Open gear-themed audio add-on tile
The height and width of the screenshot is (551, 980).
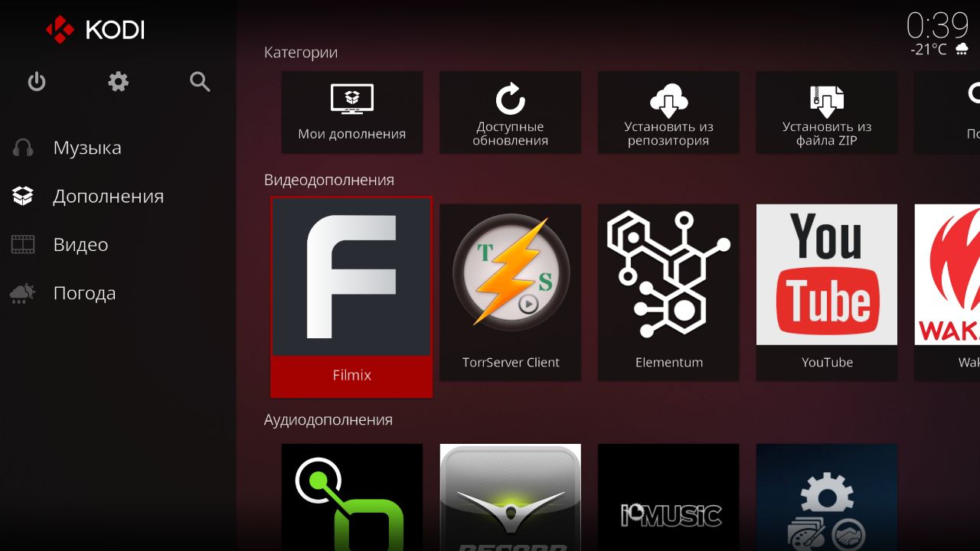tap(827, 497)
